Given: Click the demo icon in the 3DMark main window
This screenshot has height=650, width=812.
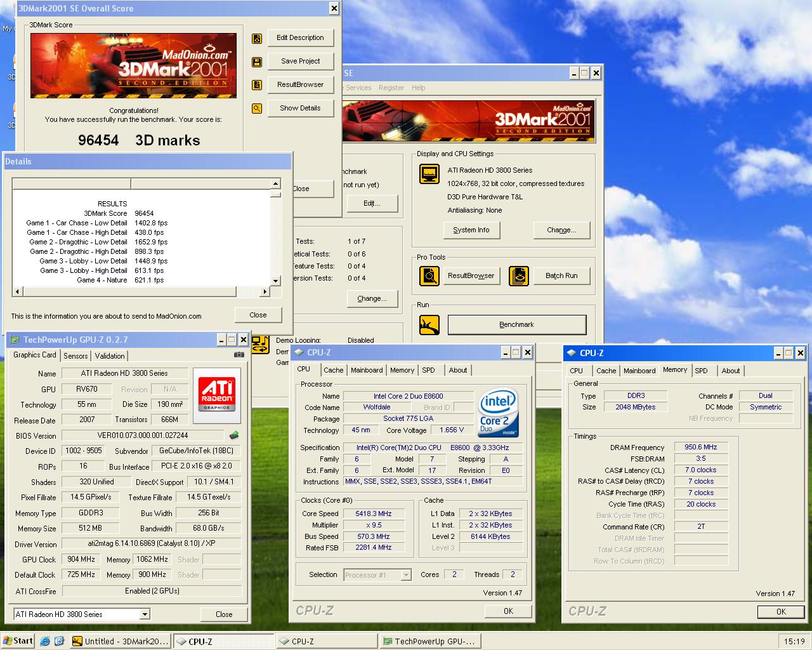Looking at the screenshot, I should [x=260, y=345].
